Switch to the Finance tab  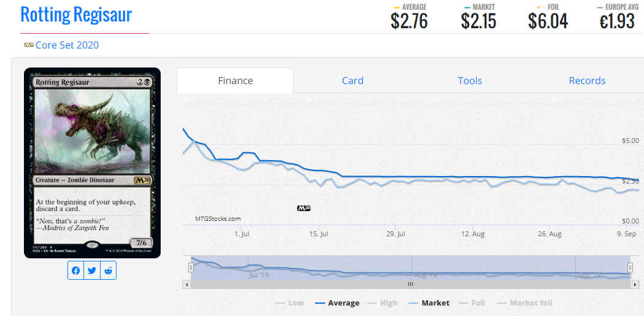tap(236, 80)
